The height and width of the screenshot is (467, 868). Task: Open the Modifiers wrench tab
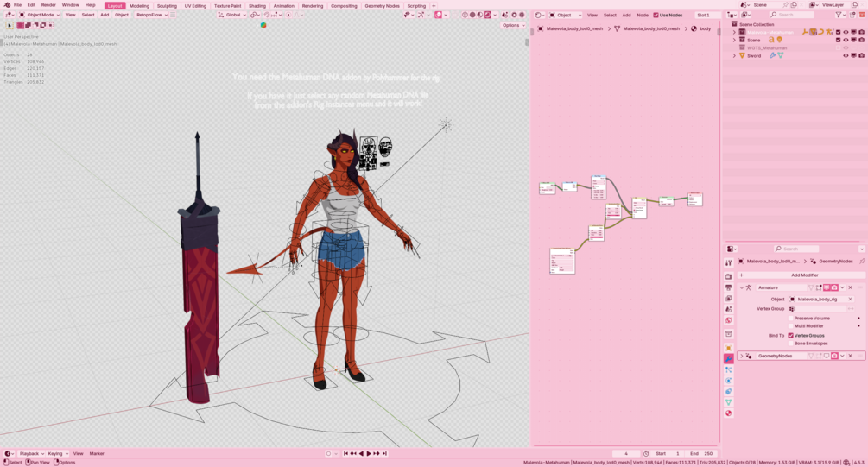pyautogui.click(x=728, y=358)
